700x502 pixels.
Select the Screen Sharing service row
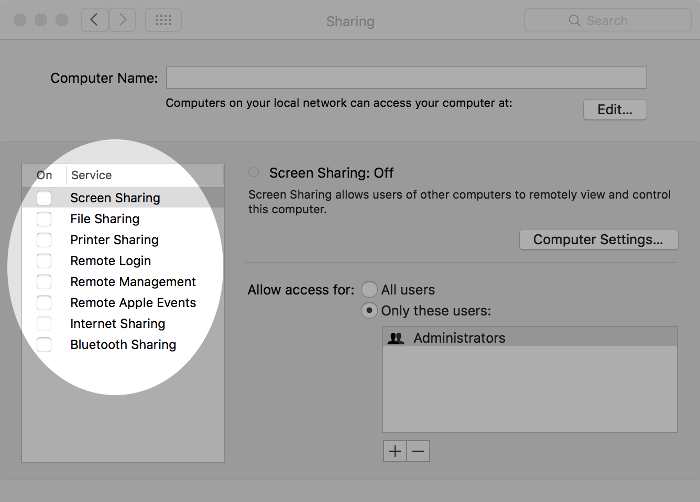(x=123, y=198)
